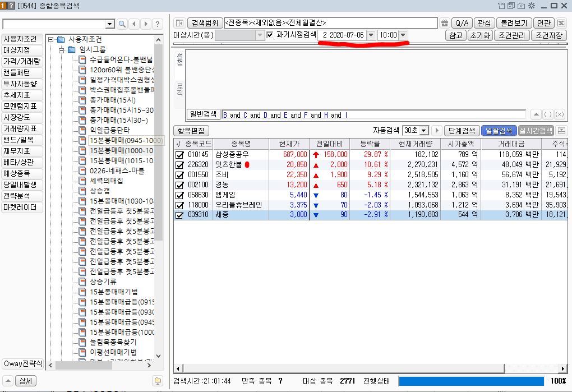Viewport: 572px width, 392px height.
Task: Click the 임시그룹 folder icon
Action: click(x=72, y=49)
